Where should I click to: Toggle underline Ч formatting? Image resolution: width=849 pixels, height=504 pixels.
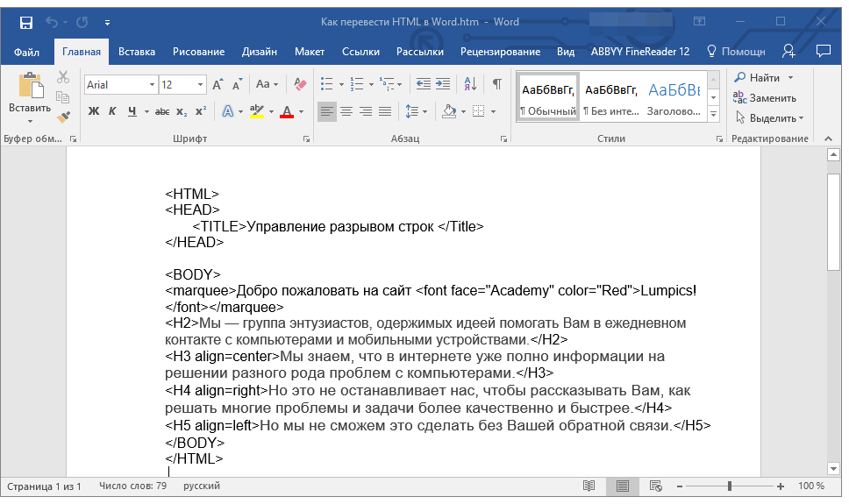pos(132,111)
